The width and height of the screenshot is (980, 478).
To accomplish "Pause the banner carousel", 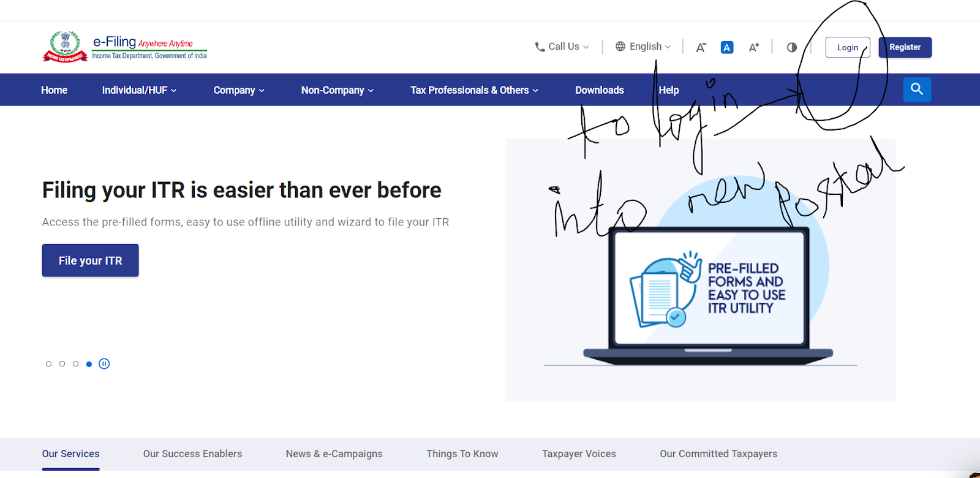I will coord(104,364).
